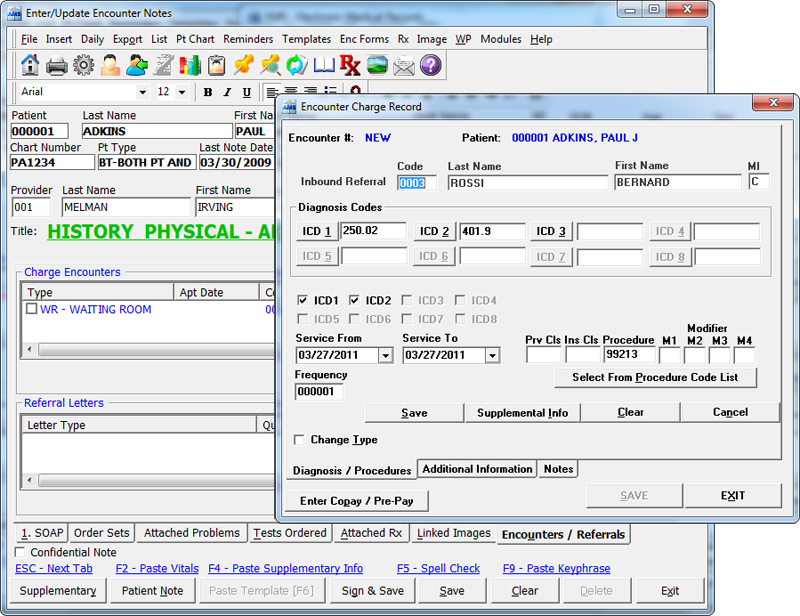Uncheck the ICD1 checkbox

coord(304,301)
